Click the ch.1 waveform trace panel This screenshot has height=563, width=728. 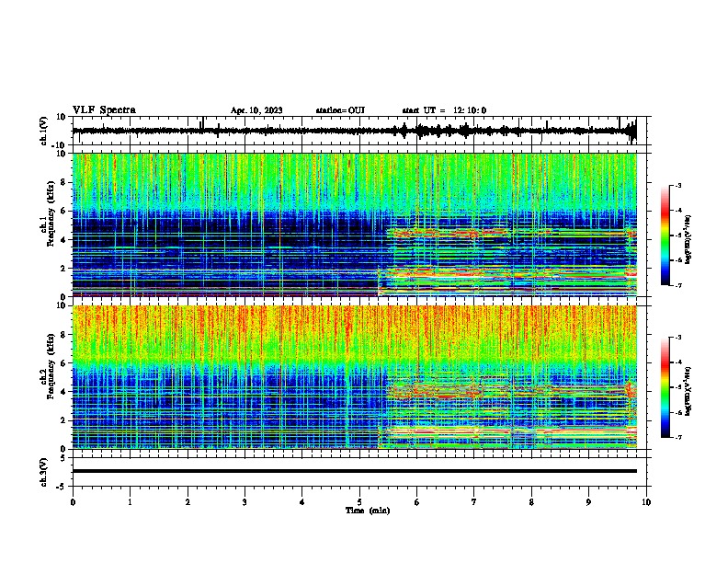pos(359,131)
